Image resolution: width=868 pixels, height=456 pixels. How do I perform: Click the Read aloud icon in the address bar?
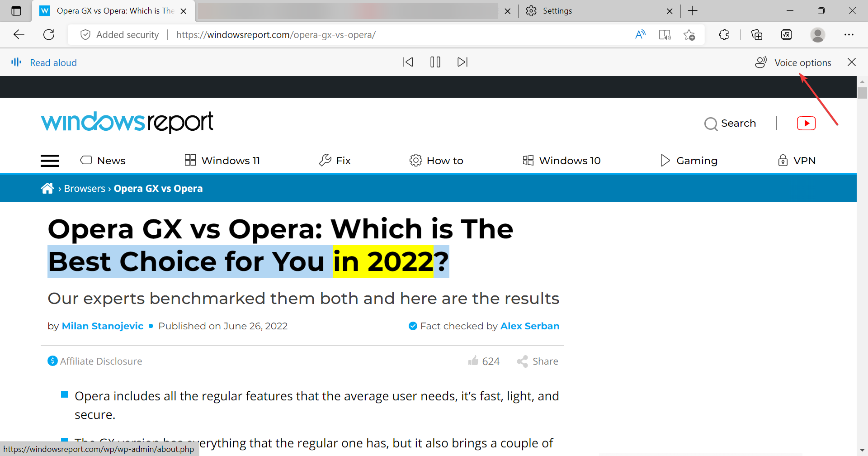[640, 35]
